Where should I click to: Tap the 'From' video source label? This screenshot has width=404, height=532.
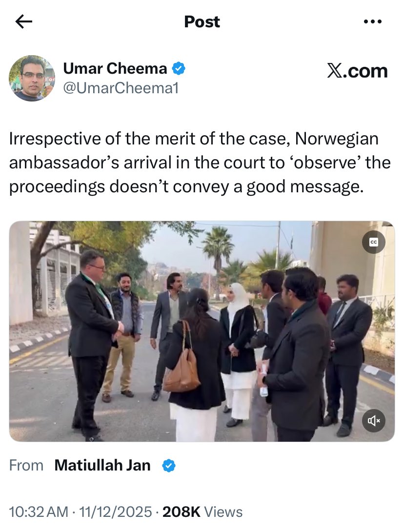pos(26,465)
